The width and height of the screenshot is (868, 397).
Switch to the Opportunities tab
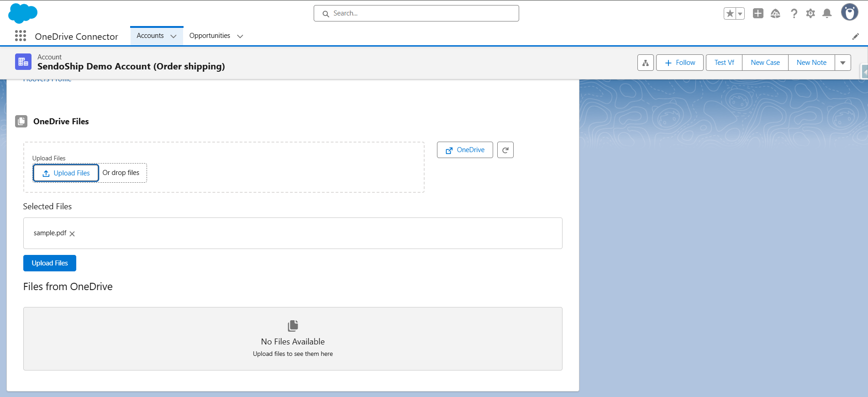tap(210, 36)
